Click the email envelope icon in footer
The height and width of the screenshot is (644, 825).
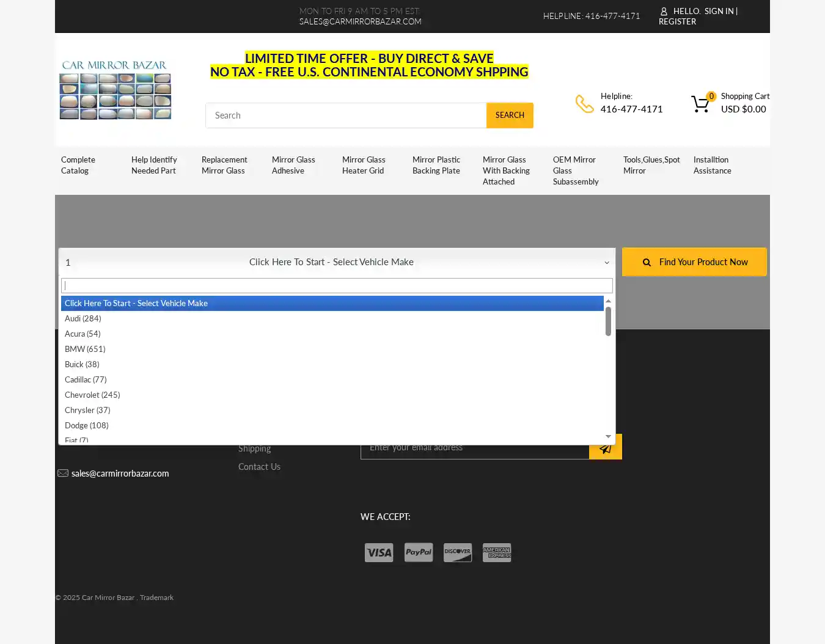point(63,474)
